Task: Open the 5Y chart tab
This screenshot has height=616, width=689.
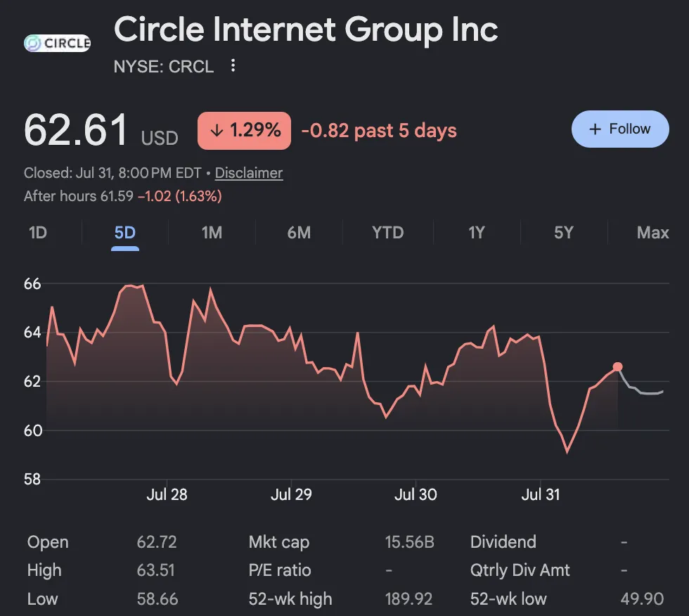Action: [x=564, y=233]
